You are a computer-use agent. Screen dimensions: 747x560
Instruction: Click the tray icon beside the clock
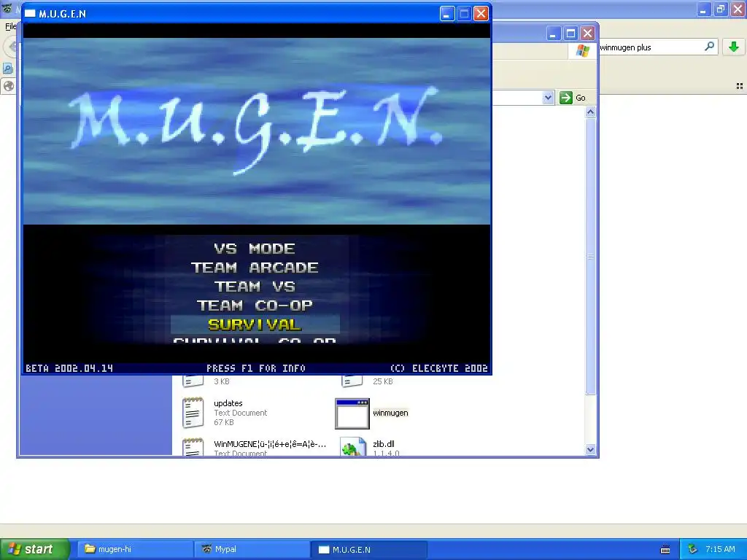(693, 549)
